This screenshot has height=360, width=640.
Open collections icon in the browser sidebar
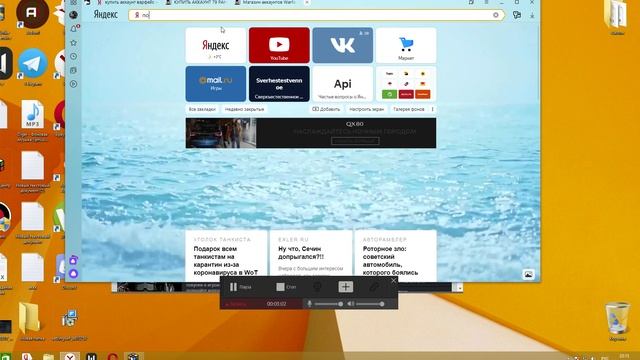73,70
